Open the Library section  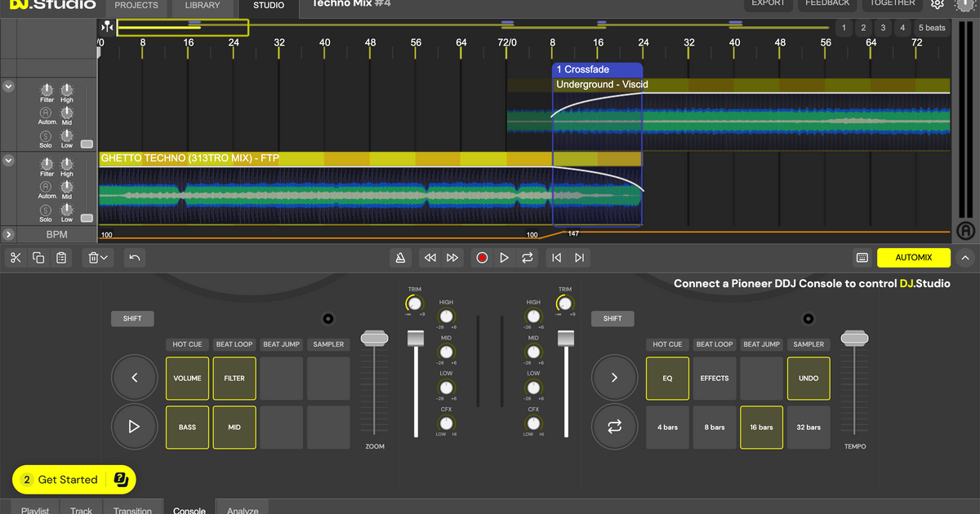[202, 5]
